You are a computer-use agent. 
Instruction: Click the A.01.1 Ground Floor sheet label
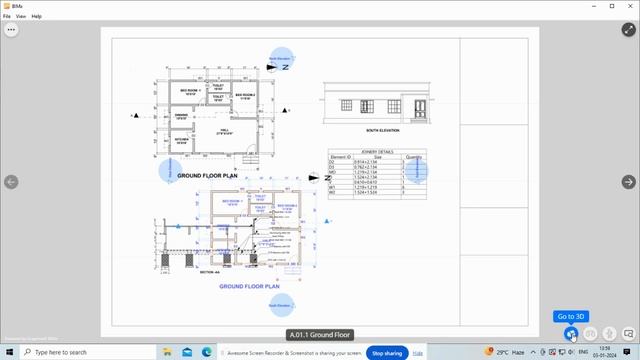click(x=320, y=335)
